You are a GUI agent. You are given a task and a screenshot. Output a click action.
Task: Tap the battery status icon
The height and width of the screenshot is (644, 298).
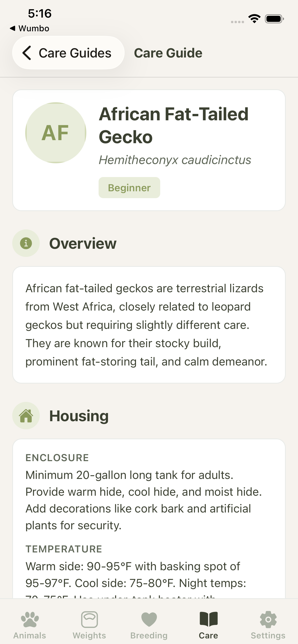274,19
